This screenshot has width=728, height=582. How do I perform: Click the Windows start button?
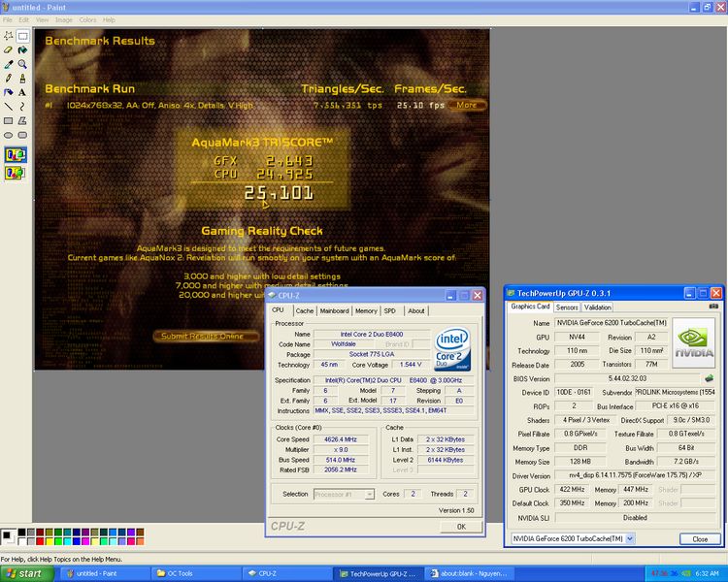click(x=27, y=573)
